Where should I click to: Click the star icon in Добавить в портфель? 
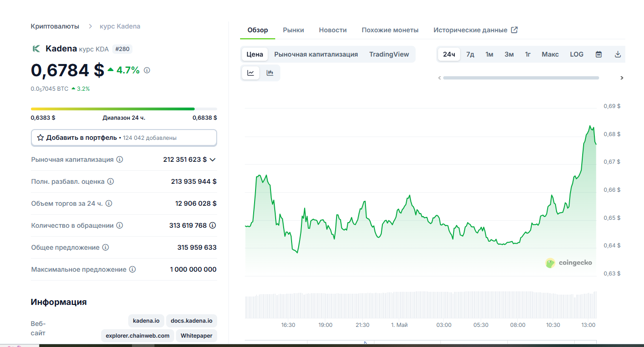pyautogui.click(x=40, y=138)
